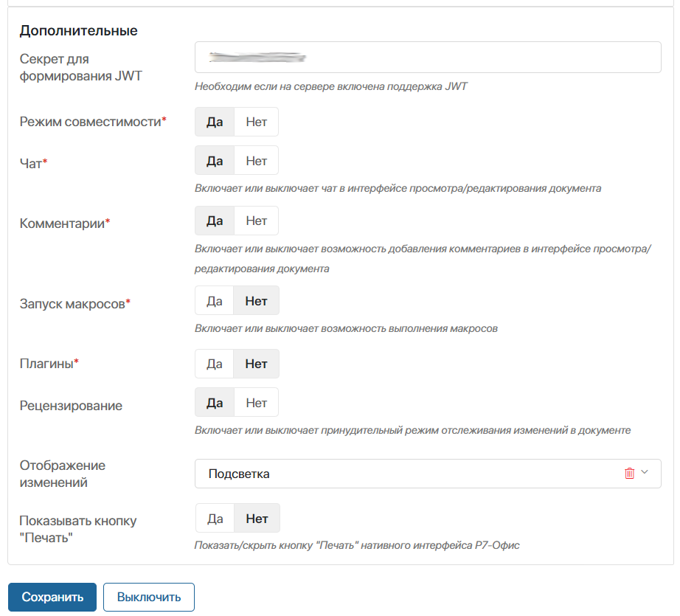Select Нет for Запуск макросов
Screen dimensions: 680x616
point(257,301)
